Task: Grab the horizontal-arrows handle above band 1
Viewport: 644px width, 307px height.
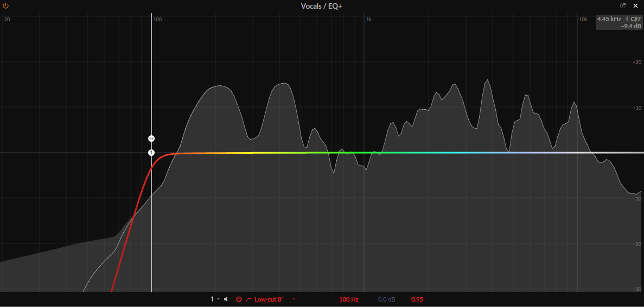Action: (x=151, y=139)
